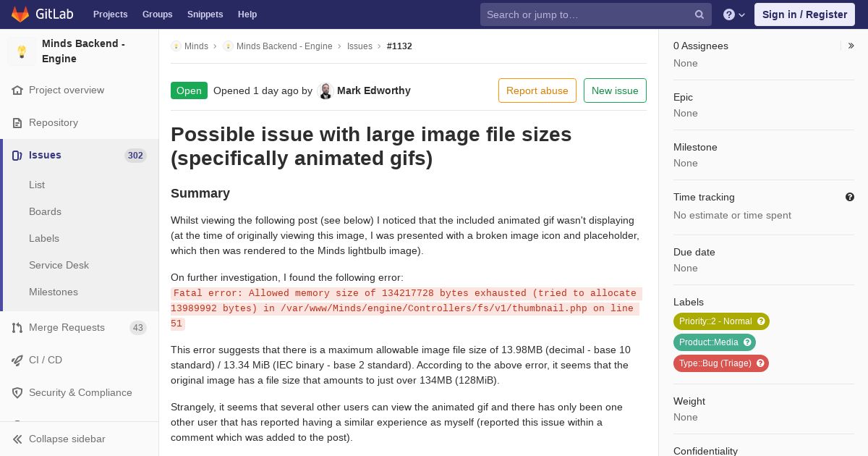Click the Issues count badge 302
868x456 pixels.
[x=135, y=156]
